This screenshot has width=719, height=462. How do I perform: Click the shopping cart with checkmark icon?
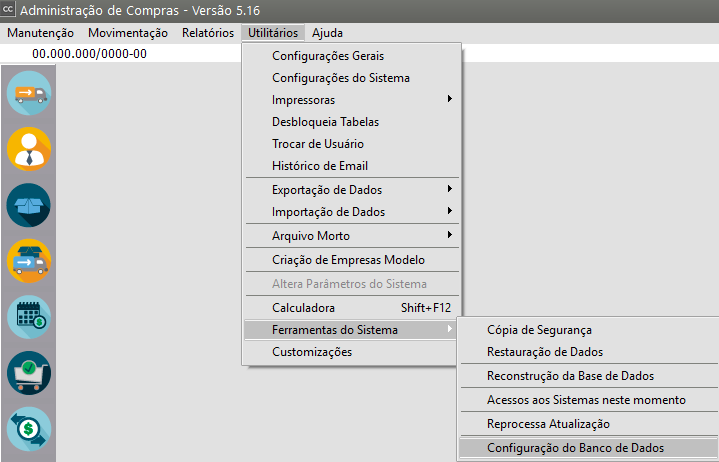[29, 373]
